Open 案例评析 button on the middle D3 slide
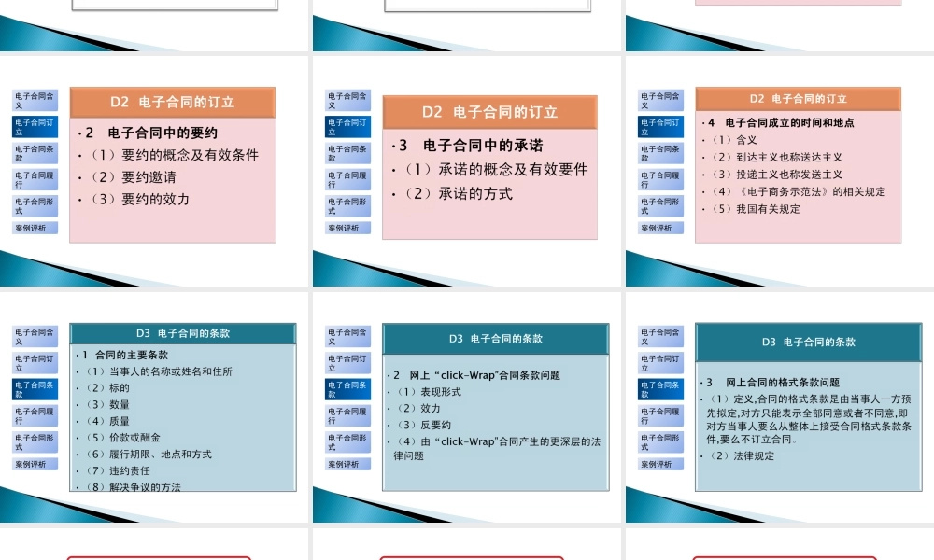This screenshot has width=934, height=560. point(346,463)
